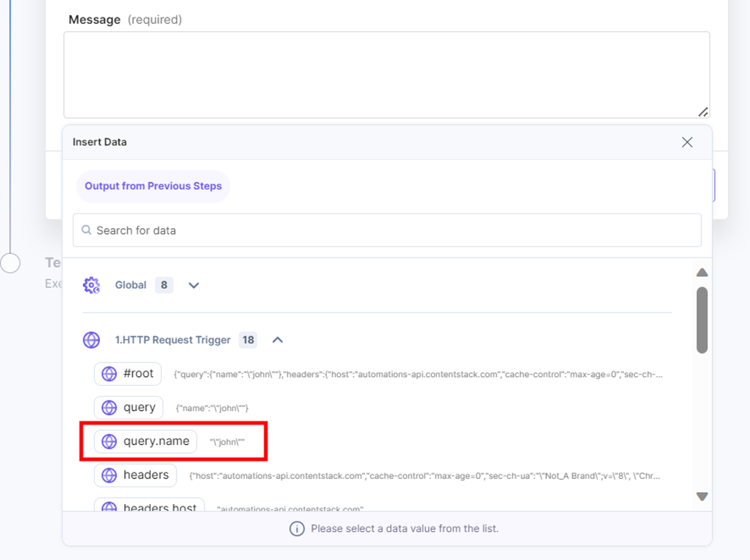Click the search magnifier icon

point(87,230)
